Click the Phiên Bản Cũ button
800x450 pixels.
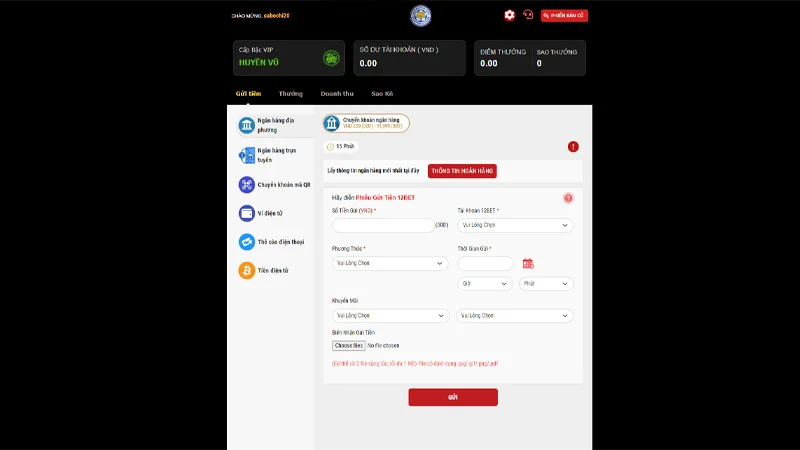(564, 16)
